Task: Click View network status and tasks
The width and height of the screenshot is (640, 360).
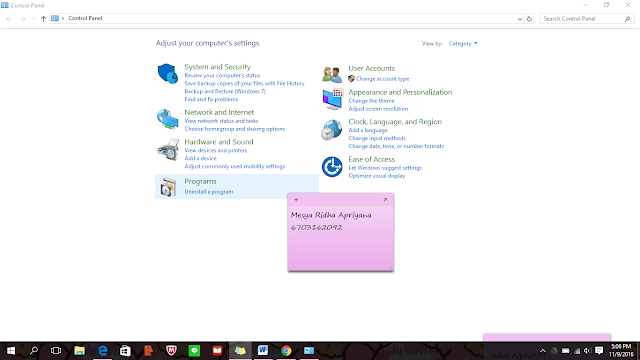Action: [221, 121]
